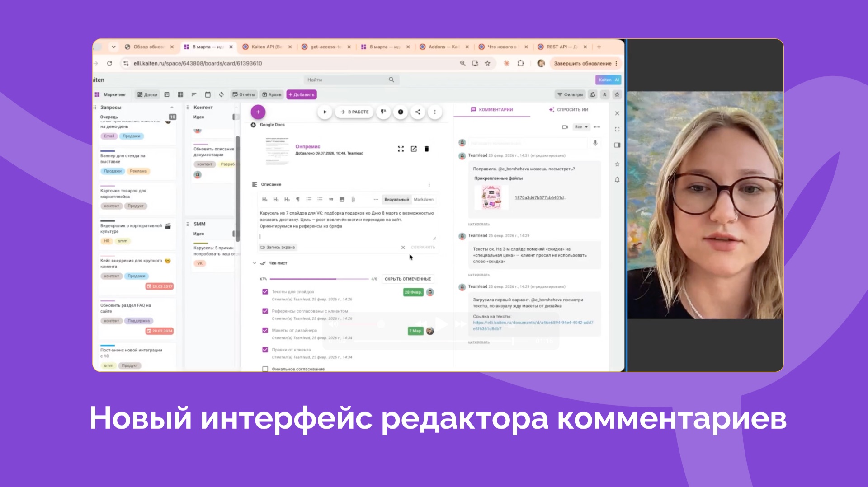Widen the comments panel arrows icon

point(597,127)
